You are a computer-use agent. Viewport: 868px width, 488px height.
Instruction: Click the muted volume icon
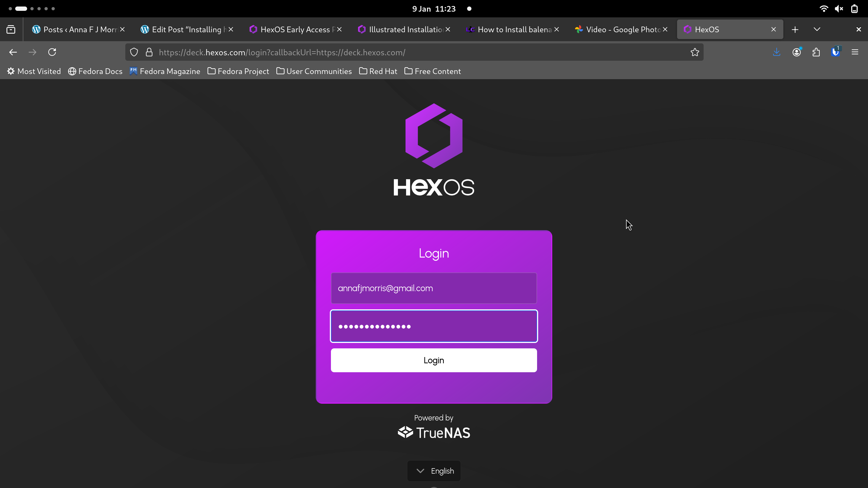(839, 9)
